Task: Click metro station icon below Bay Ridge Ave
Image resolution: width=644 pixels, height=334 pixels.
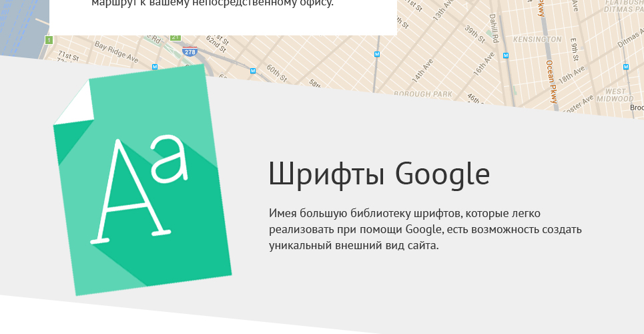Action: pyautogui.click(x=155, y=67)
